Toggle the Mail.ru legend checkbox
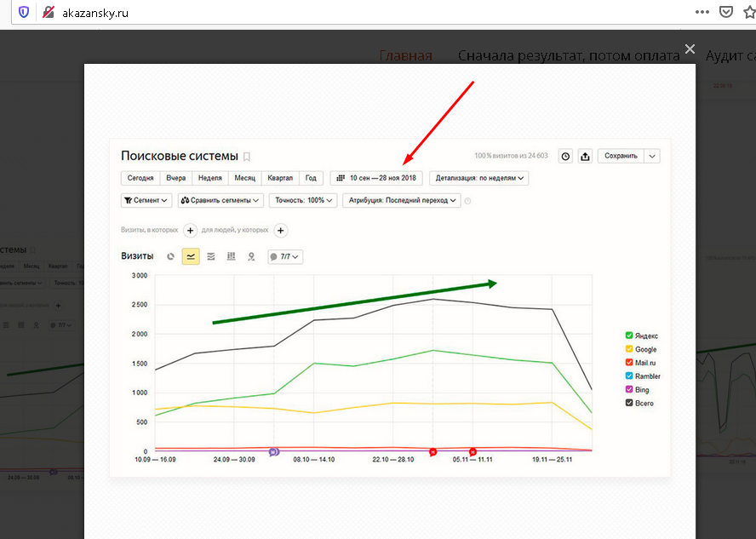The width and height of the screenshot is (756, 539). pos(629,362)
